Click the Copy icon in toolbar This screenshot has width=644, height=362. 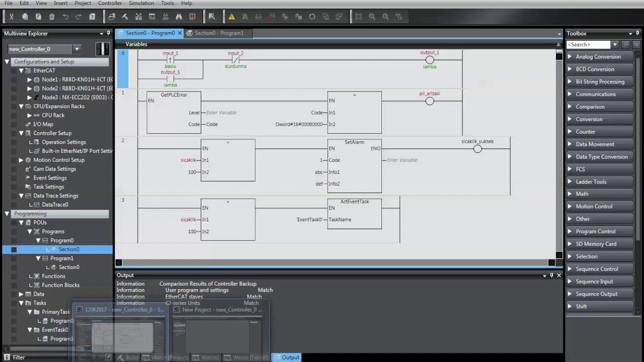[x=25, y=17]
